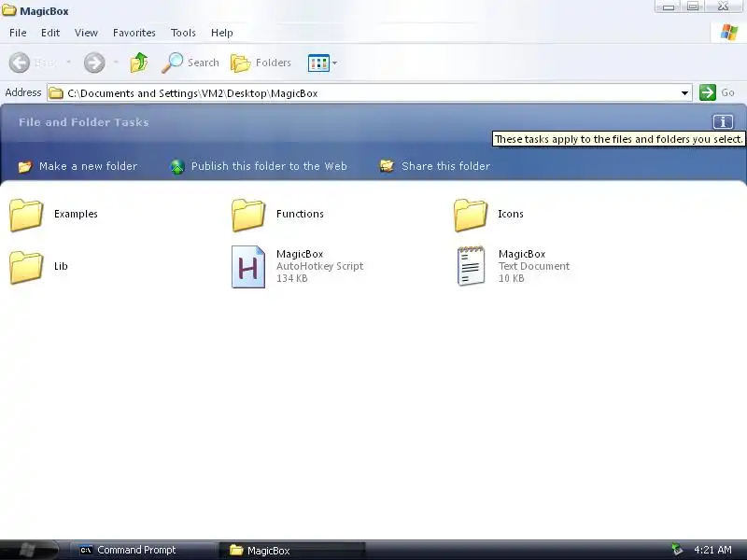Open the Back history dropdown arrow

click(68, 63)
